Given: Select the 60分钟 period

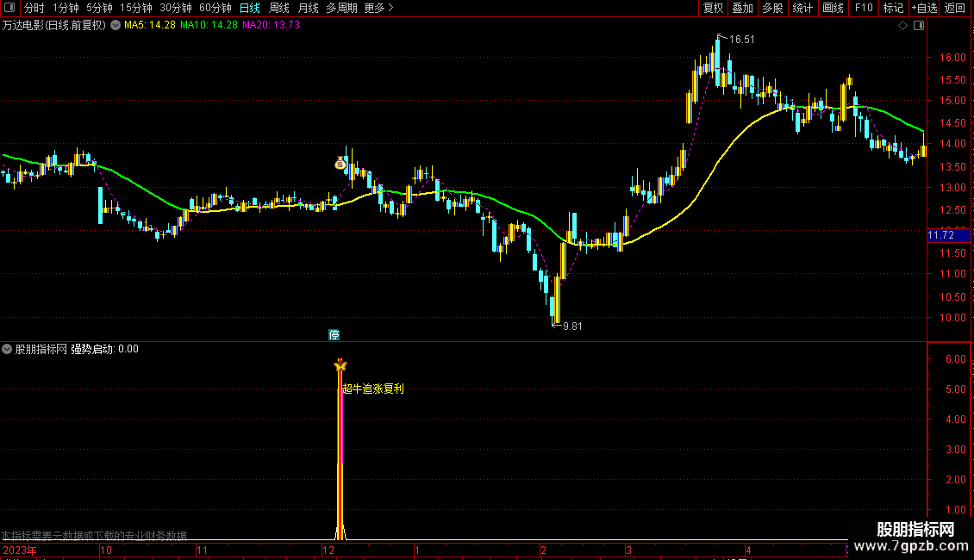Looking at the screenshot, I should [x=215, y=8].
